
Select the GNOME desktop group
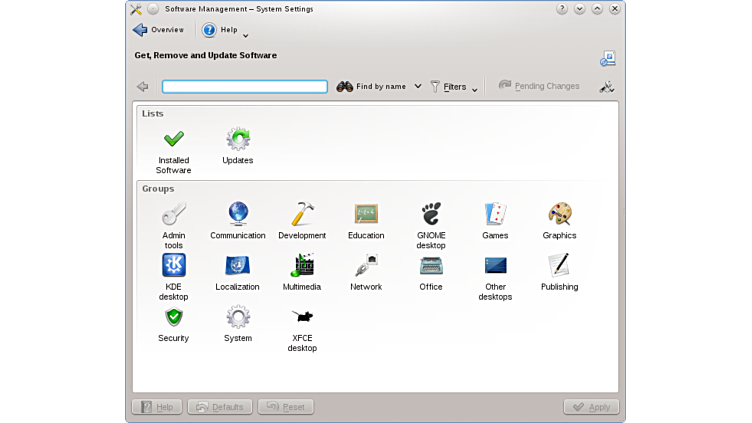tap(431, 215)
